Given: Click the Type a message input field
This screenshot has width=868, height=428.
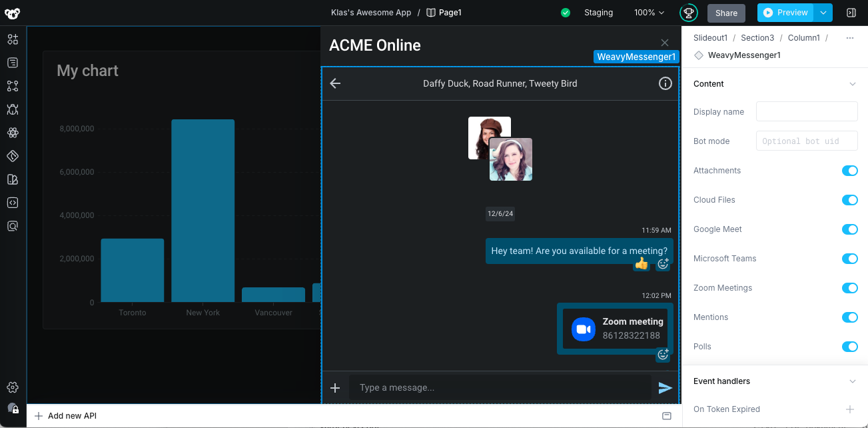Looking at the screenshot, I should pyautogui.click(x=500, y=387).
